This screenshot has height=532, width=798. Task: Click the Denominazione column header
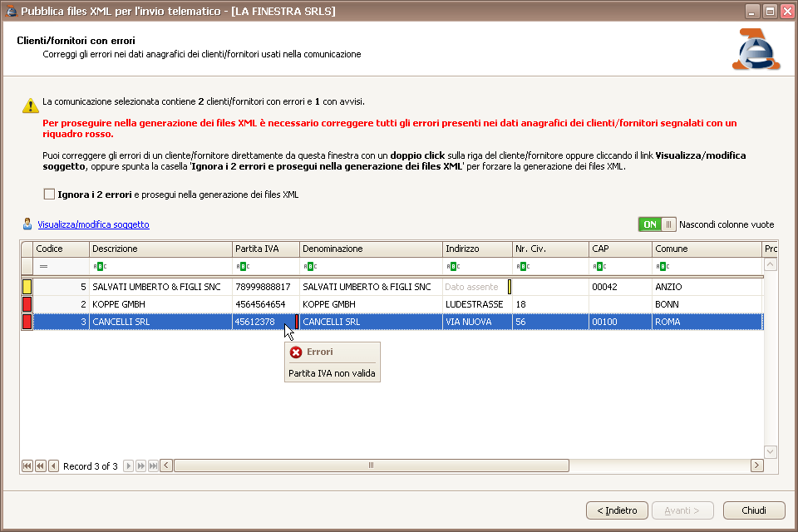pos(370,249)
